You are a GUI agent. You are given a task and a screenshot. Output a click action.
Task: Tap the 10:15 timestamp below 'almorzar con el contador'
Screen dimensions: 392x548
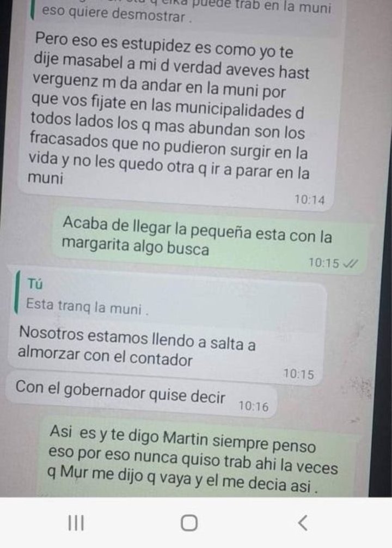pyautogui.click(x=298, y=374)
